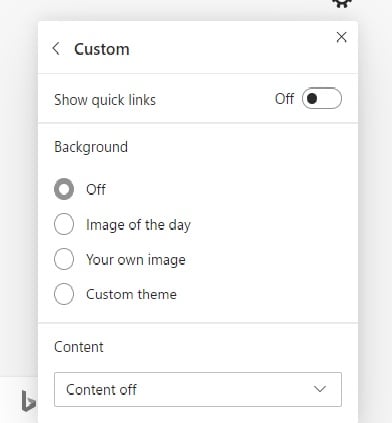Close the Custom settings panel
This screenshot has width=392, height=423.
pos(341,37)
